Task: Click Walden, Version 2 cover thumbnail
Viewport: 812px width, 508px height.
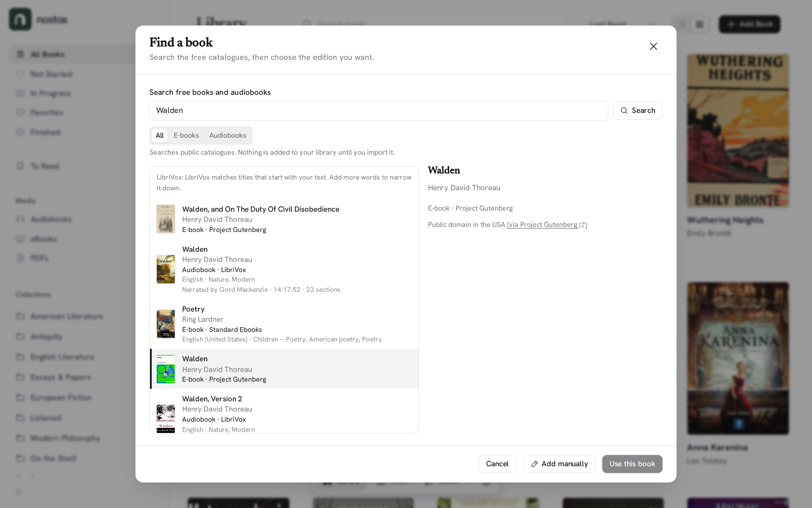Action: [x=166, y=418]
